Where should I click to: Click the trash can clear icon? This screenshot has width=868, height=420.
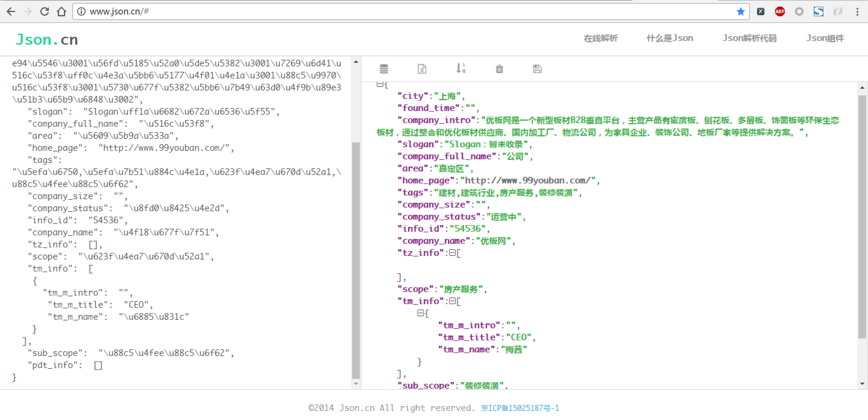[499, 69]
